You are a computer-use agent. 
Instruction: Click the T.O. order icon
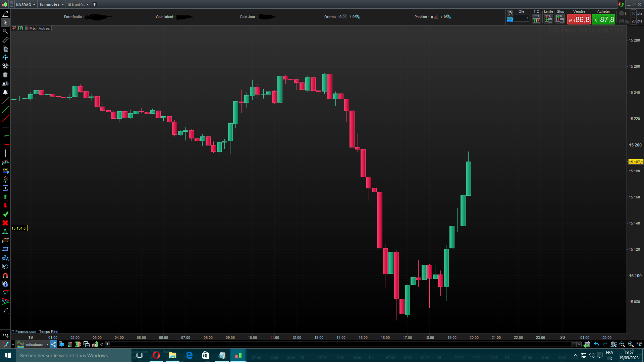point(536,19)
